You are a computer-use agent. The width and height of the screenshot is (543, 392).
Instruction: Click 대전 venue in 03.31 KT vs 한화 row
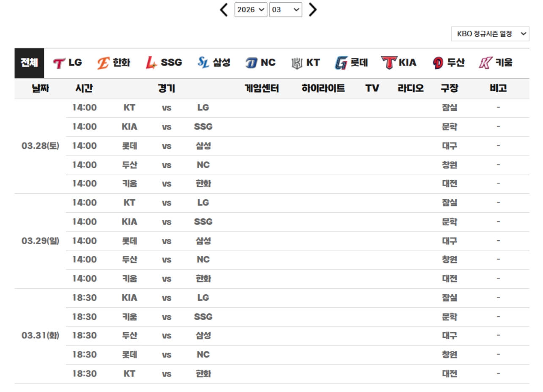tap(450, 374)
